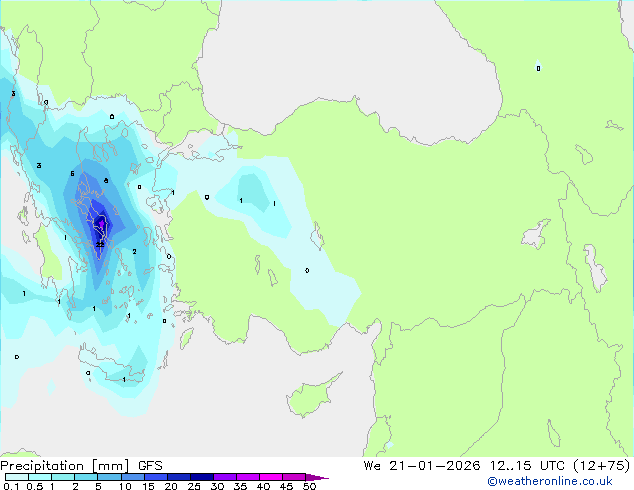This screenshot has height=490, width=634.
Task: Click the 35–40 mm legend color box
Action: coord(248,477)
